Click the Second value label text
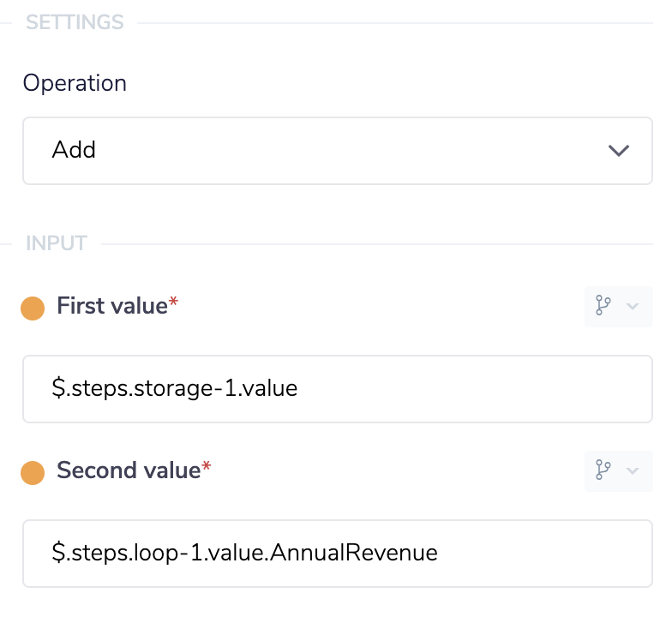This screenshot has height=617, width=672. pos(128,470)
